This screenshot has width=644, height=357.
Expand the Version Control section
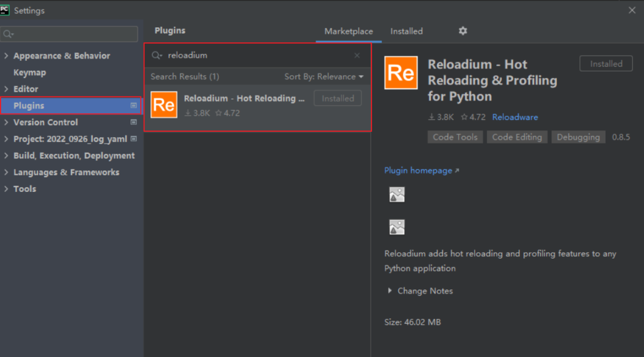(6, 122)
